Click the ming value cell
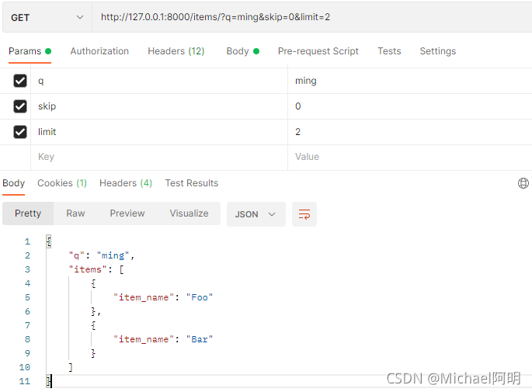 (x=410, y=81)
